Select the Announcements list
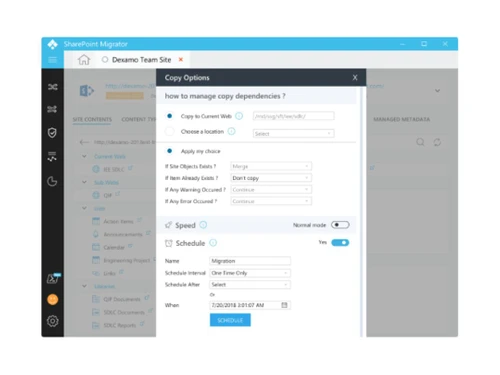The width and height of the screenshot is (500, 375). [x=122, y=234]
